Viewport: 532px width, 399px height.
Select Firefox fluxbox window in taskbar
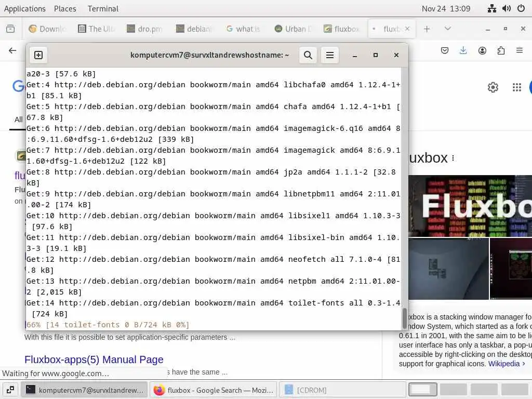(214, 390)
